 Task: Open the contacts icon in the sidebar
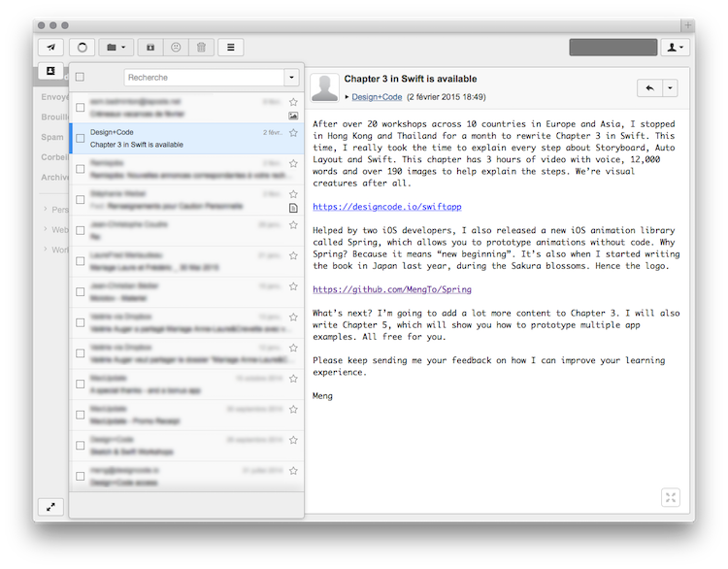pos(50,71)
